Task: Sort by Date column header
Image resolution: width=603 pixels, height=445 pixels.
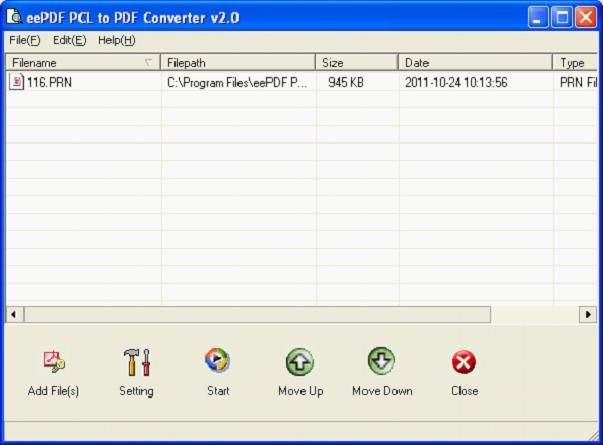Action: pos(475,62)
